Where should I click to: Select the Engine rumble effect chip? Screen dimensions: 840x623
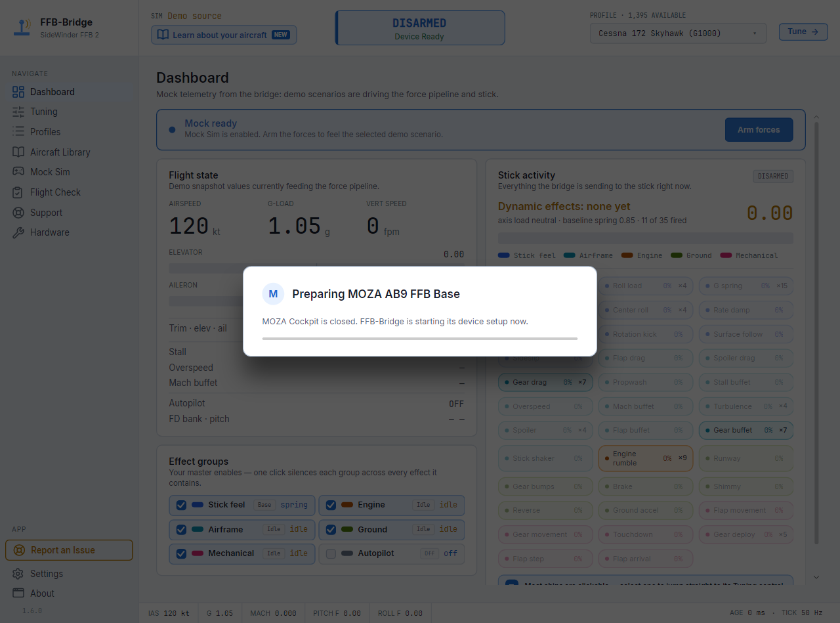pos(646,458)
